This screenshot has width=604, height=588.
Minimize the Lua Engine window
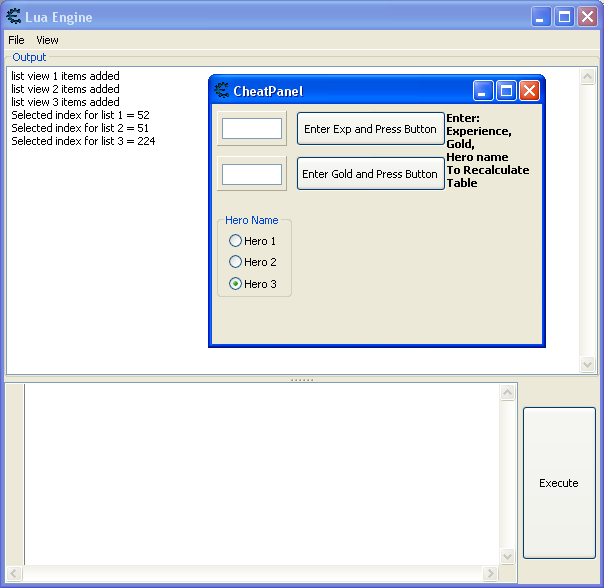tap(542, 17)
